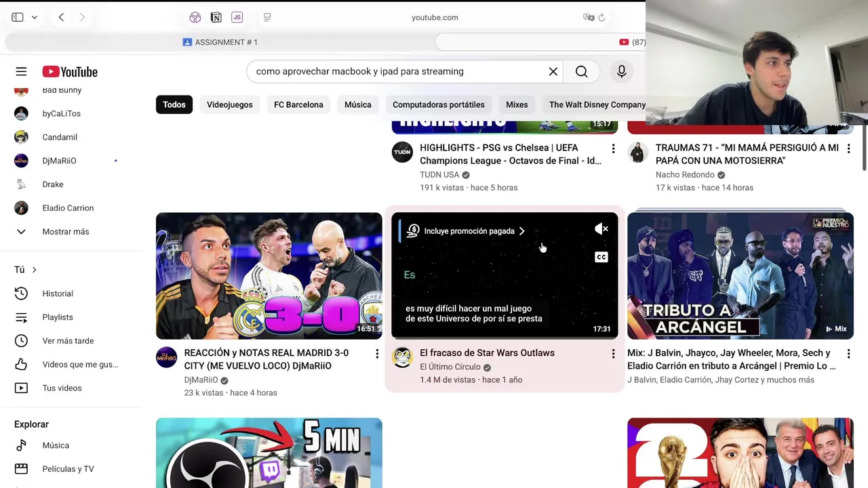Select the Mixes filter chip
868x488 pixels.
click(517, 104)
